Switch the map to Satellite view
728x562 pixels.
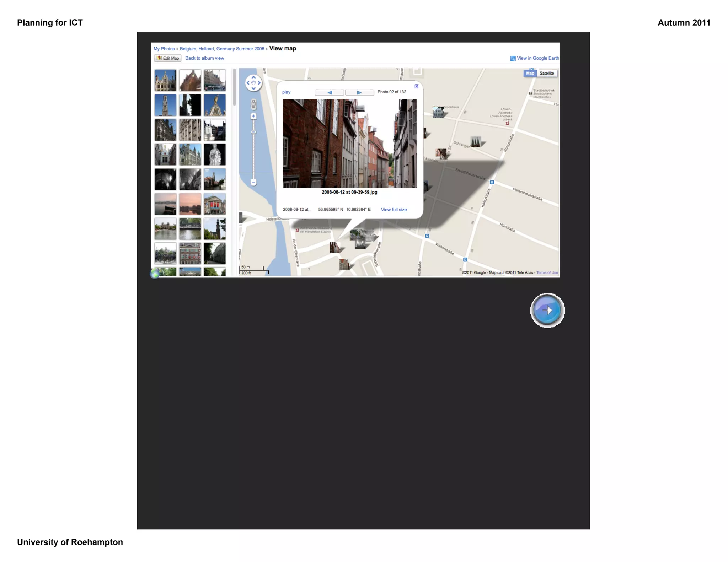coord(547,73)
